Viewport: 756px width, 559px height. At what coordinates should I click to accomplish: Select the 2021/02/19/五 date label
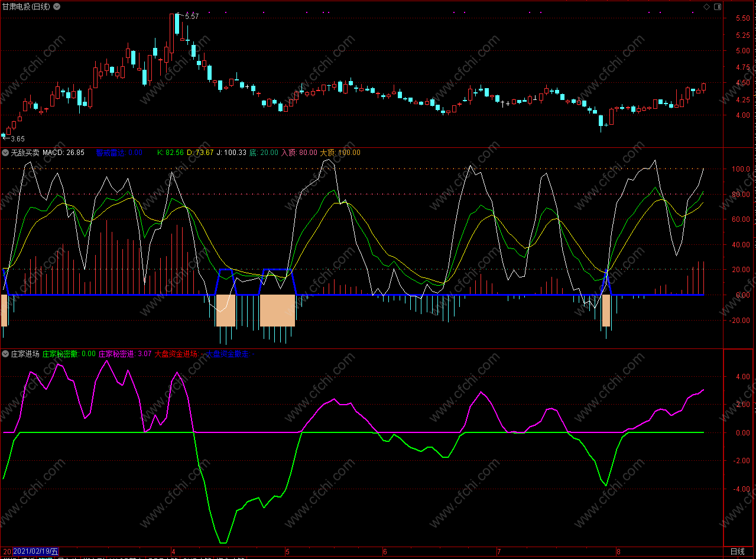click(x=35, y=551)
